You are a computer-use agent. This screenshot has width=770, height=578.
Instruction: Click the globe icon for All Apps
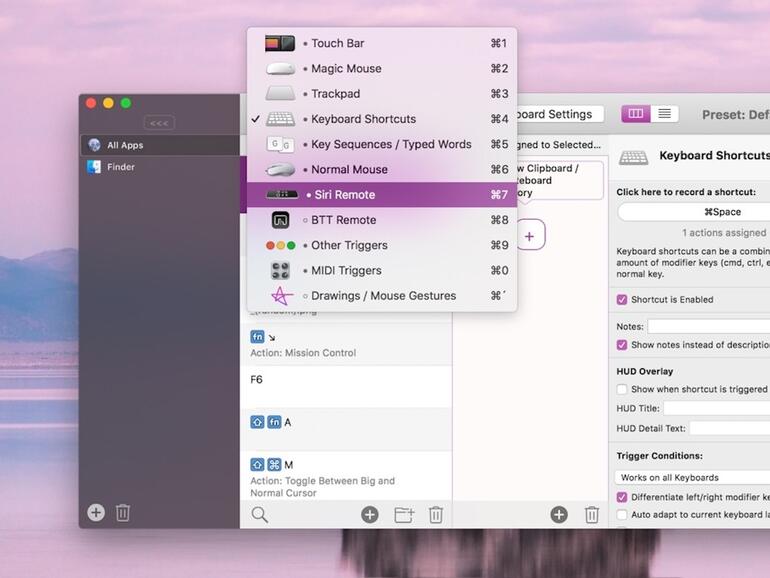point(94,145)
